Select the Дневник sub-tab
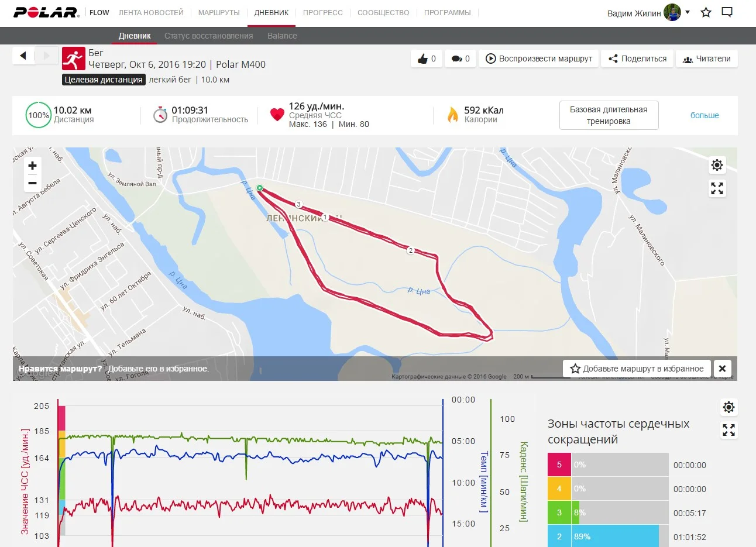Viewport: 756px width, 547px height. 135,36
